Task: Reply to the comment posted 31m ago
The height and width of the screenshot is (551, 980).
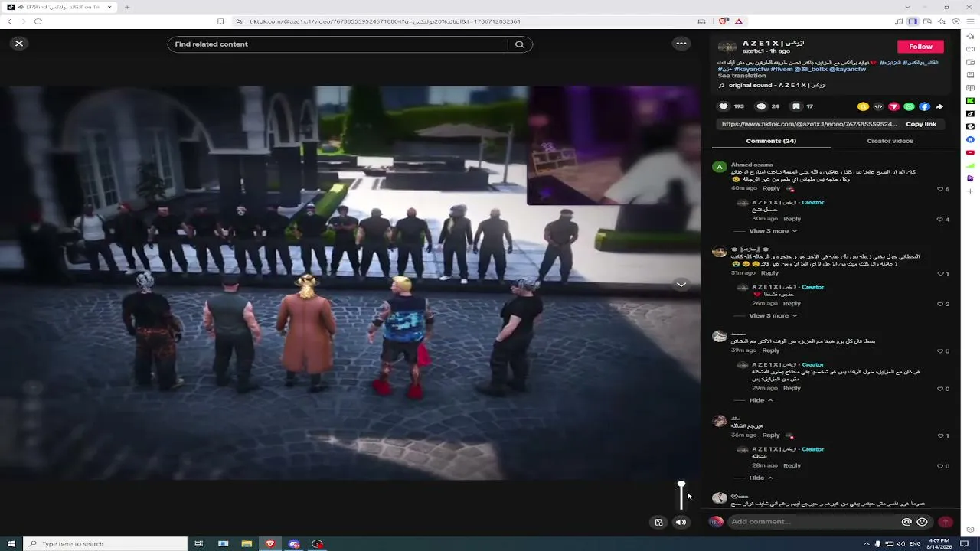Action: tap(769, 272)
